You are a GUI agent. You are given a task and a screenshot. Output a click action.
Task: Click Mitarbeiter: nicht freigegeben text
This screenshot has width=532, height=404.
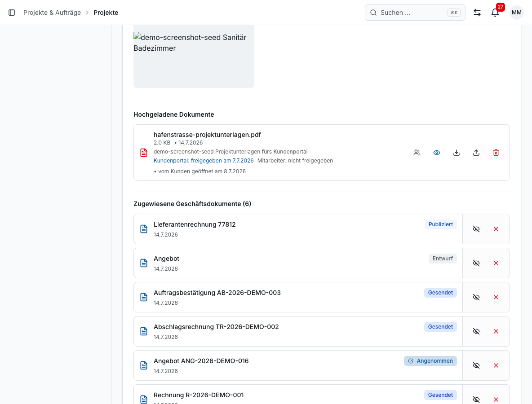click(x=295, y=161)
